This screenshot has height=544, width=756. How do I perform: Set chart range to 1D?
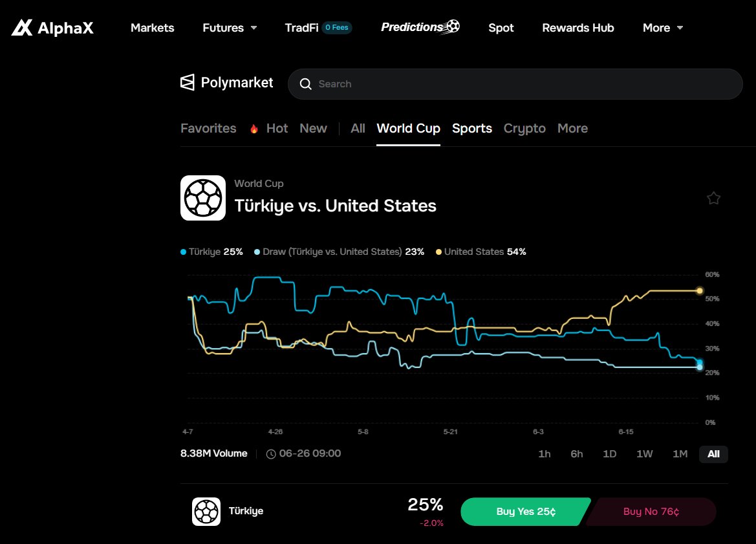point(609,454)
